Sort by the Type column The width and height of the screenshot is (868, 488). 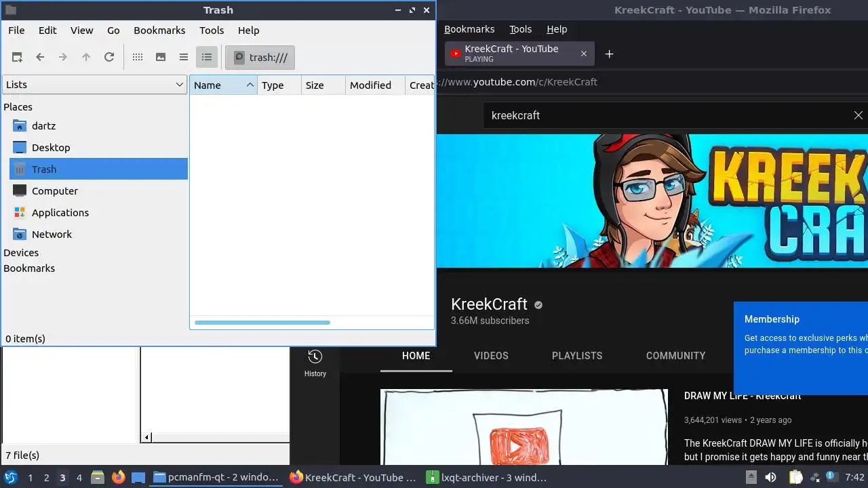pos(279,85)
